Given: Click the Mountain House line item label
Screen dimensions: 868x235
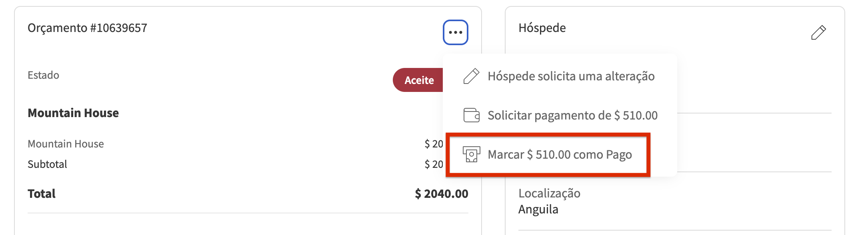Looking at the screenshot, I should click(66, 144).
